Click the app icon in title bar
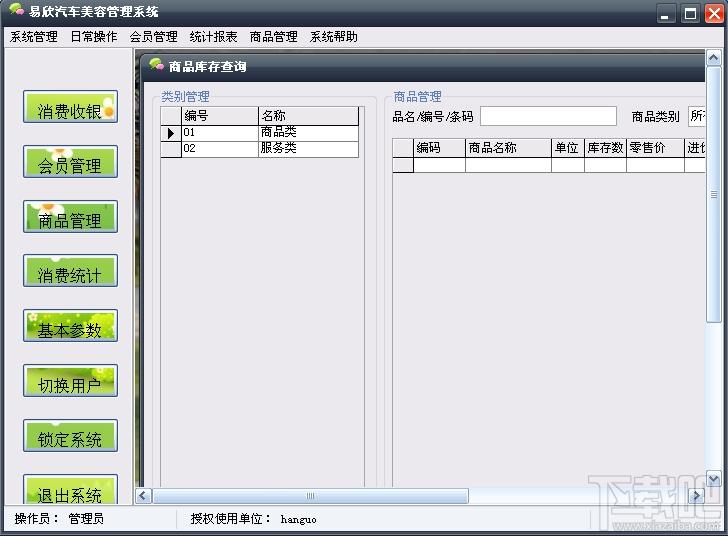Image resolution: width=728 pixels, height=536 pixels. [x=16, y=9]
